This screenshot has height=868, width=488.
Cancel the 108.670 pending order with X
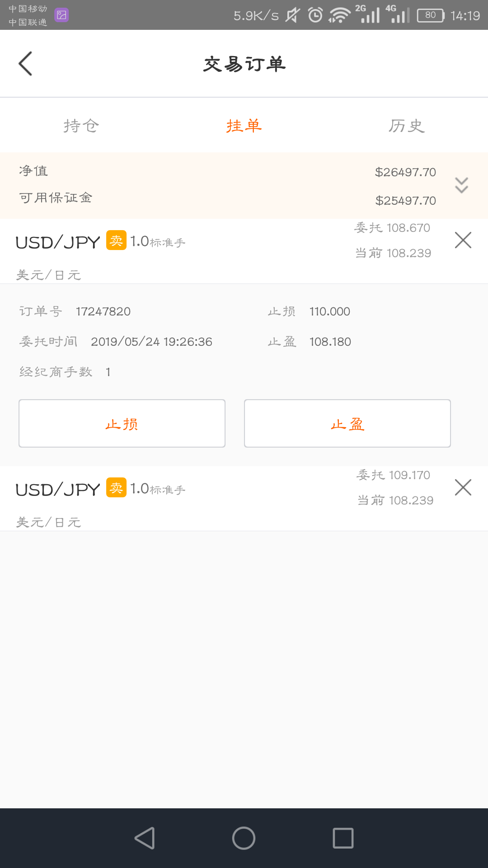[x=463, y=240]
